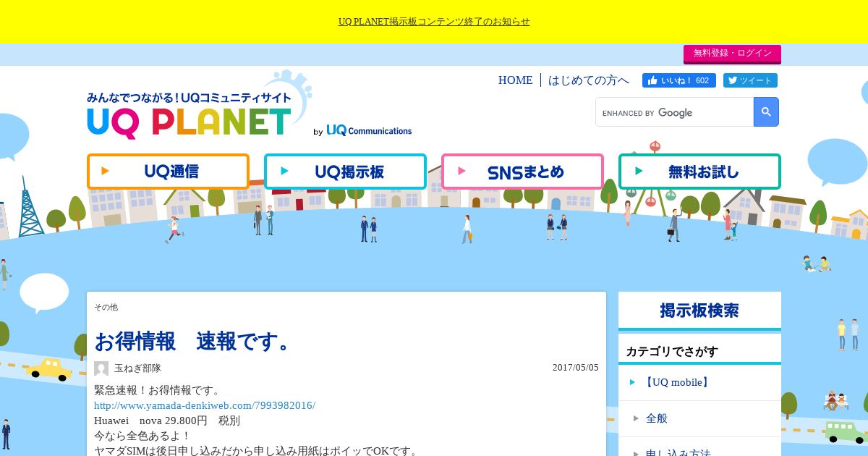
Task: Click the blue search magnifier icon
Action: [766, 112]
